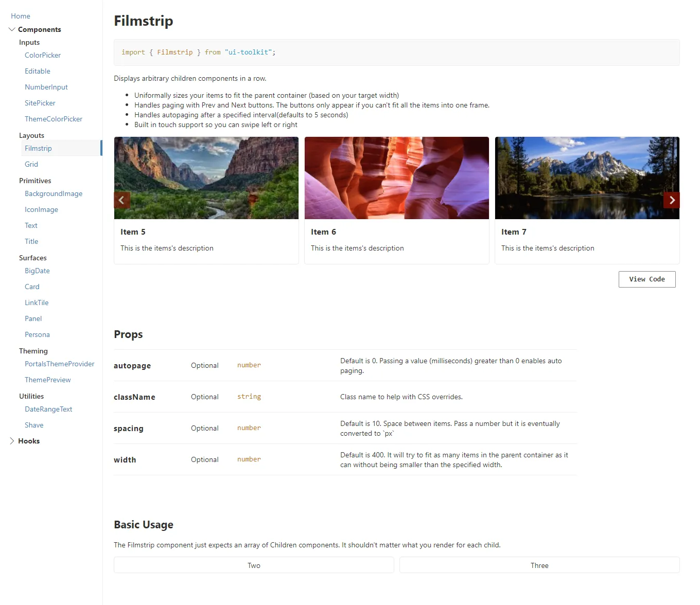700x605 pixels.
Task: Click the next arrow on the filmstrip
Action: (672, 200)
